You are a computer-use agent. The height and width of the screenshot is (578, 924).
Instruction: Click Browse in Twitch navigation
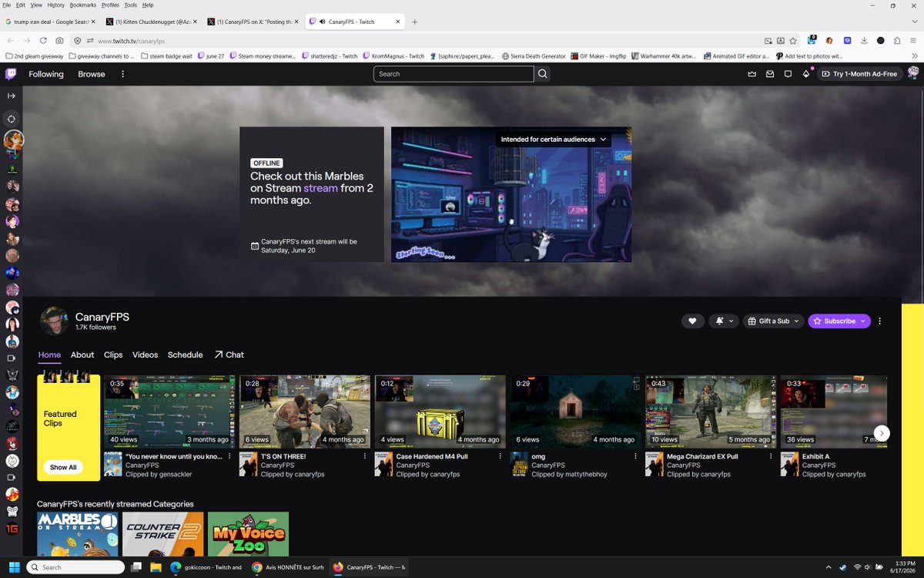click(91, 74)
